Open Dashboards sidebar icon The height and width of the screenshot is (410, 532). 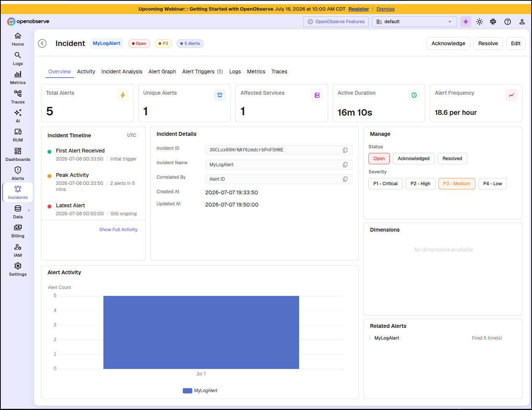point(17,154)
